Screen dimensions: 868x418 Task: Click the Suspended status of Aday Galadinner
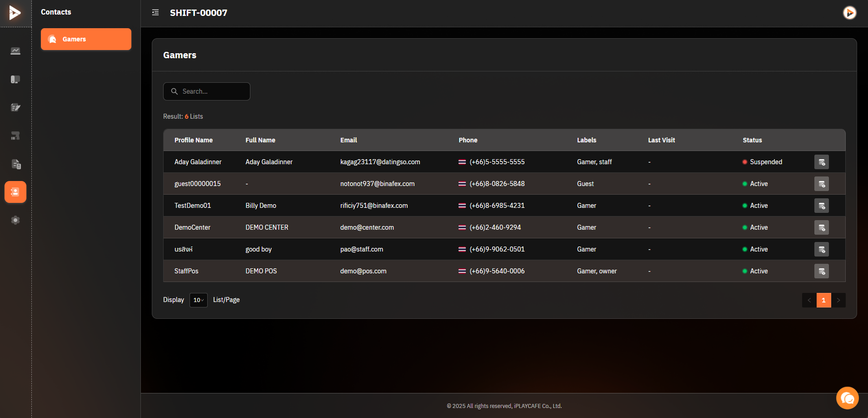click(x=763, y=162)
